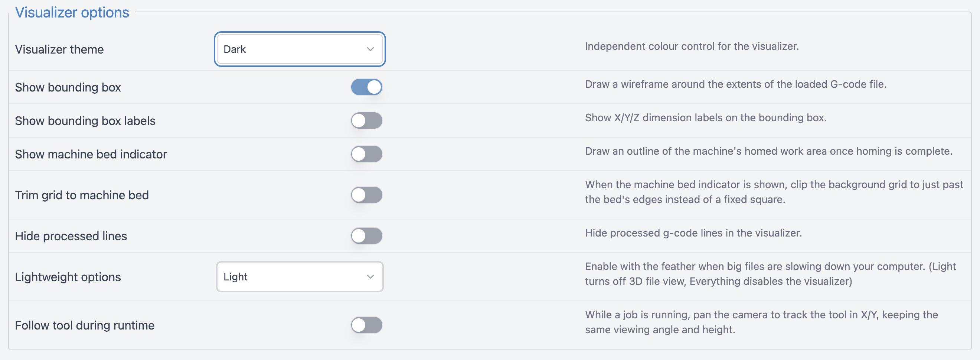The height and width of the screenshot is (360, 980).
Task: Open the Lightweight options dropdown
Action: [300, 277]
